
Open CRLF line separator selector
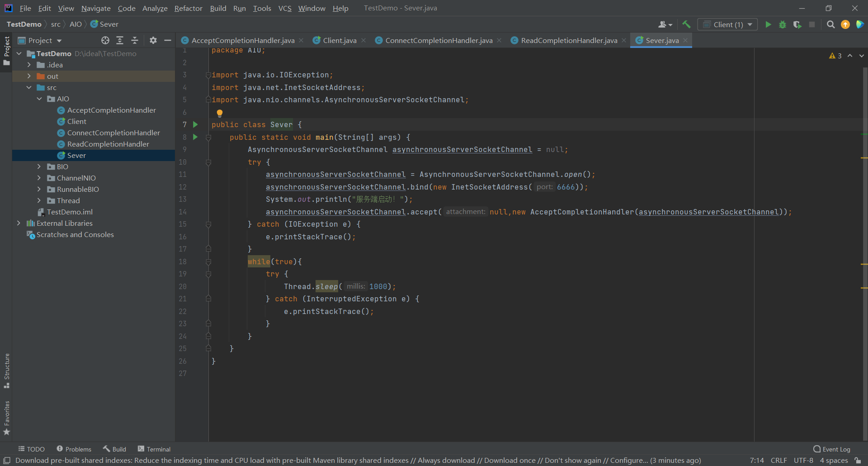click(779, 461)
